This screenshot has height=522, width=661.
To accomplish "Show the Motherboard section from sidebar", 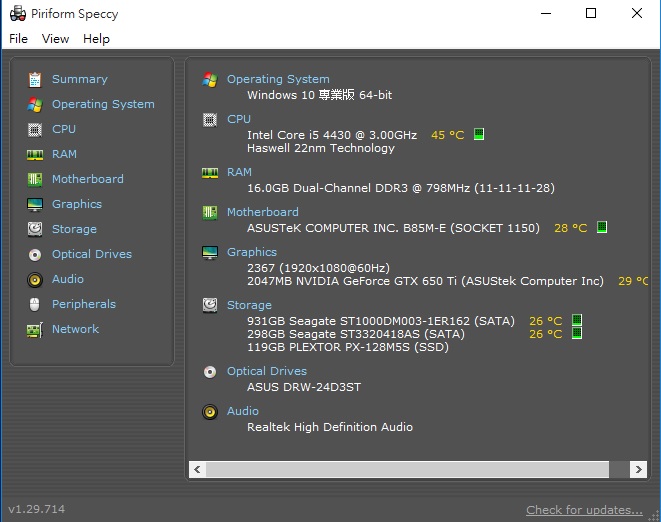I will tap(88, 179).
